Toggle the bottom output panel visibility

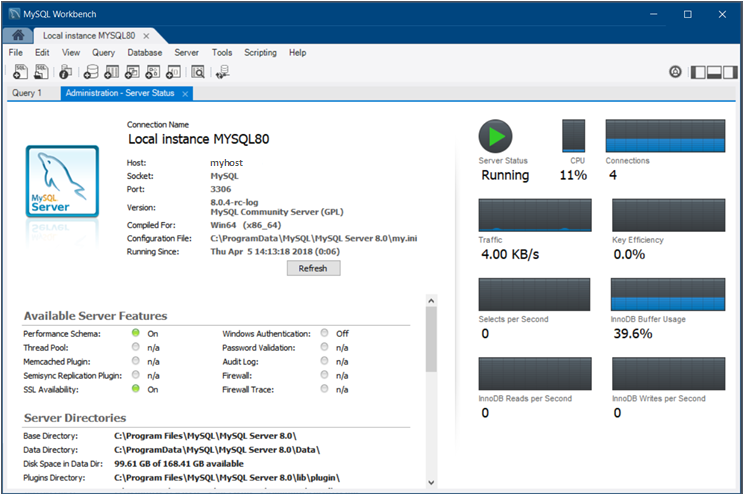714,72
